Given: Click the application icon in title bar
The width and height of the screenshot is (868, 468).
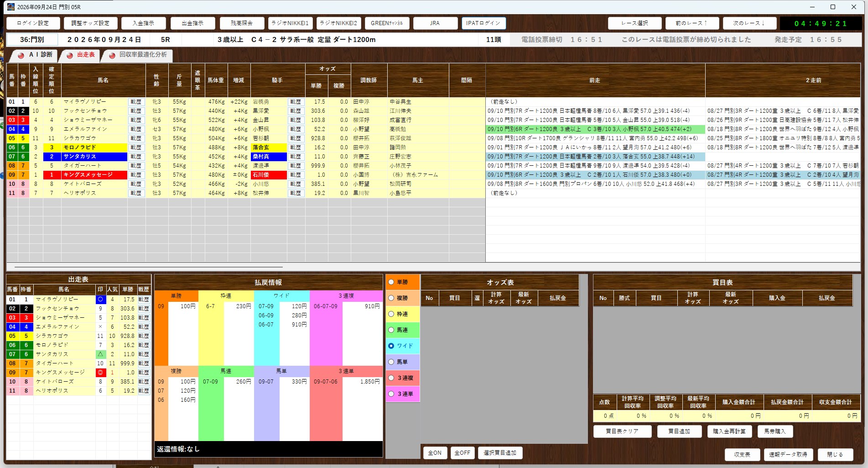Looking at the screenshot, I should tap(10, 7).
